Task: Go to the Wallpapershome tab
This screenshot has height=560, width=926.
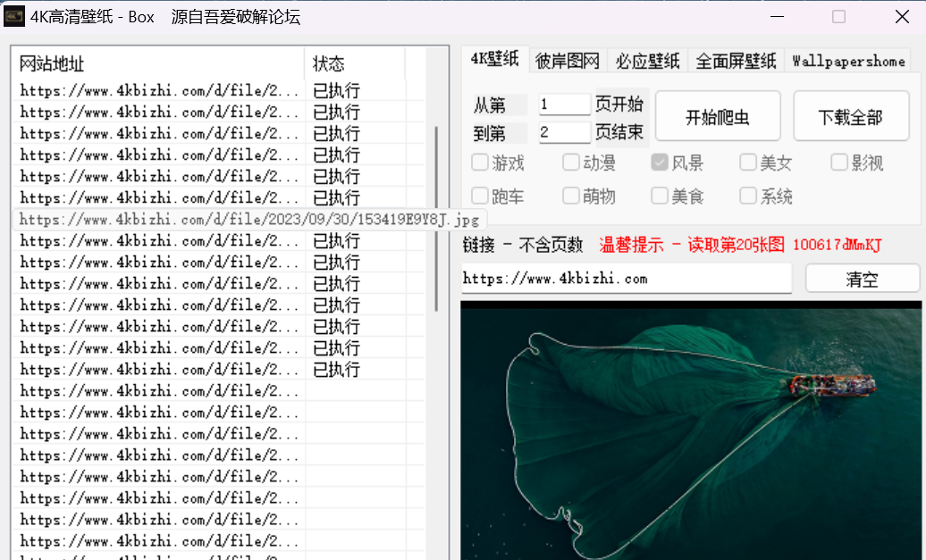Action: pos(848,61)
